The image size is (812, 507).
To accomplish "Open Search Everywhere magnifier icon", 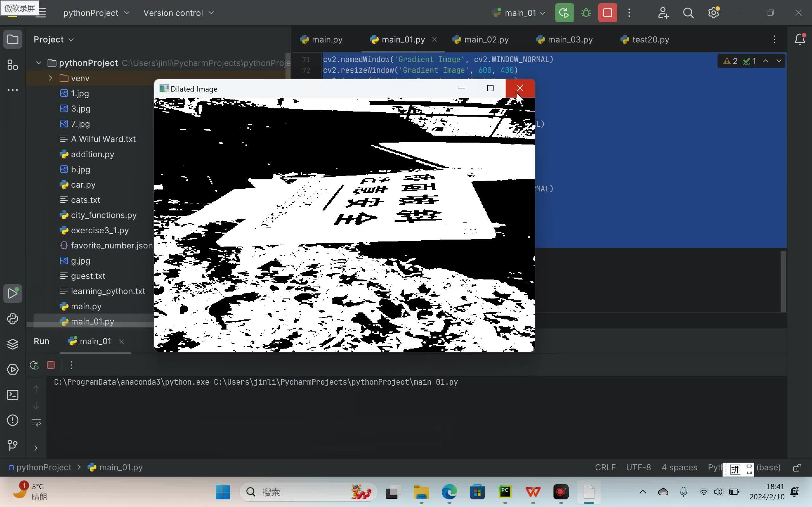I will point(689,13).
